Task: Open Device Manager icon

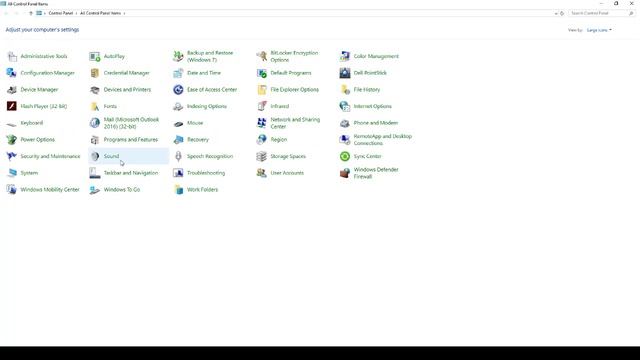Action: tap(12, 90)
